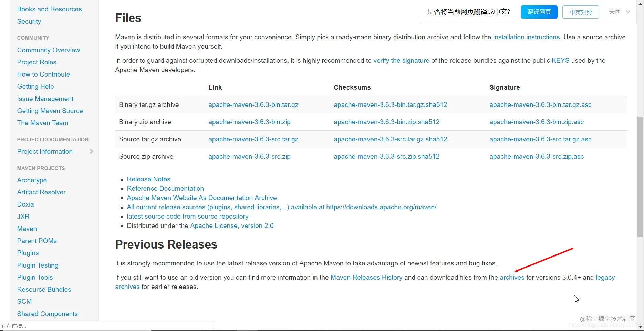Open the JXR project link

(x=23, y=217)
